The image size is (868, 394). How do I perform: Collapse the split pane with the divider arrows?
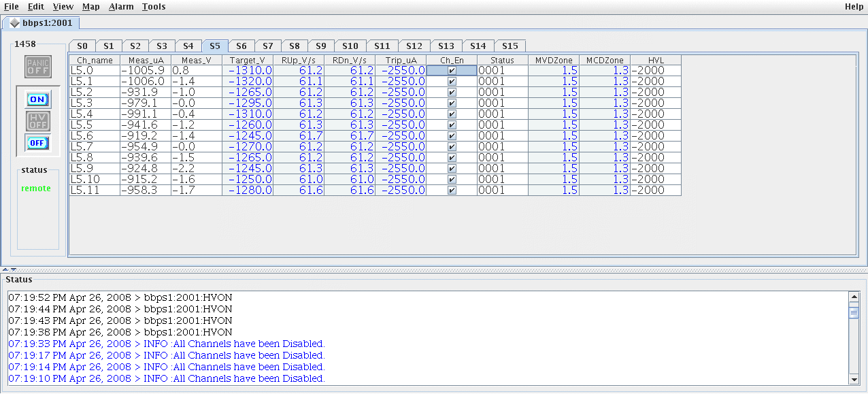(x=9, y=269)
